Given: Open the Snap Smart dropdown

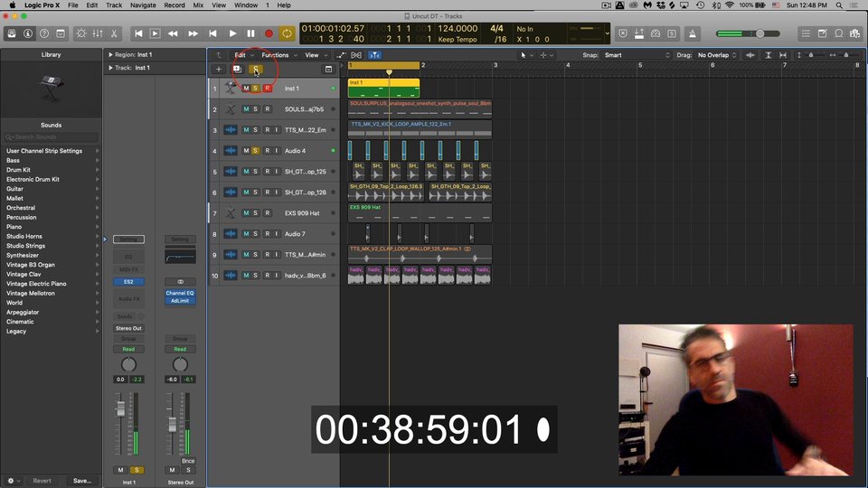Looking at the screenshot, I should point(637,55).
